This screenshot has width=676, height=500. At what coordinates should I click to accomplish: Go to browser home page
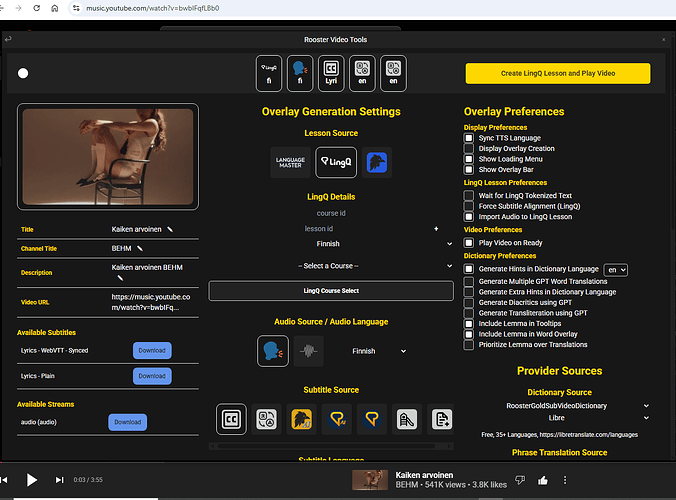coord(55,8)
